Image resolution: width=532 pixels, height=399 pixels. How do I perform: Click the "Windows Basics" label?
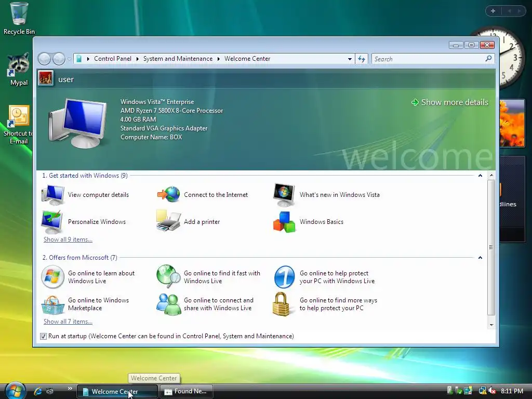click(321, 222)
